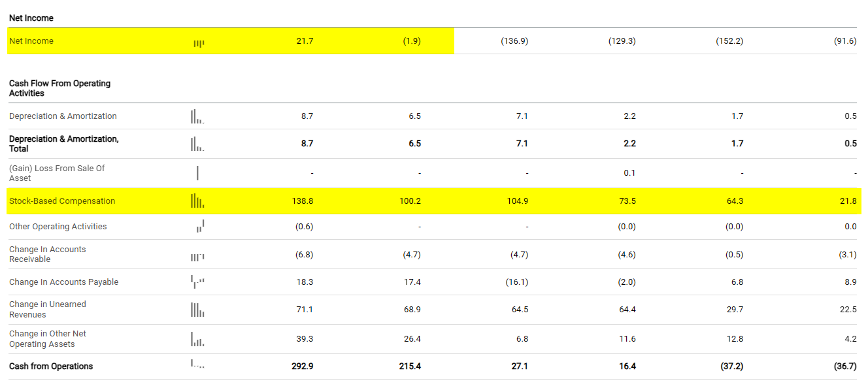
Task: Click the Change in Other Net Operating Assets sparkline
Action: (x=197, y=339)
